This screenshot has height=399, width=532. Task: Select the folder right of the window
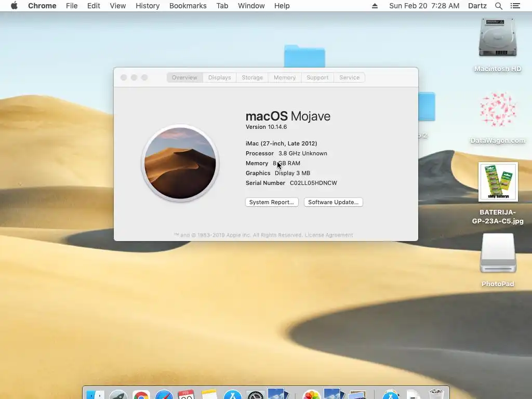pos(427,107)
